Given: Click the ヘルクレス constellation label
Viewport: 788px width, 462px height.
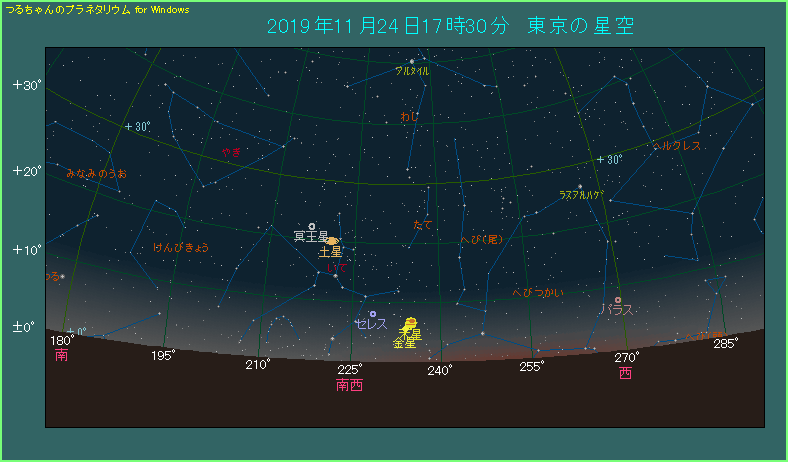Looking at the screenshot, I should [x=677, y=146].
